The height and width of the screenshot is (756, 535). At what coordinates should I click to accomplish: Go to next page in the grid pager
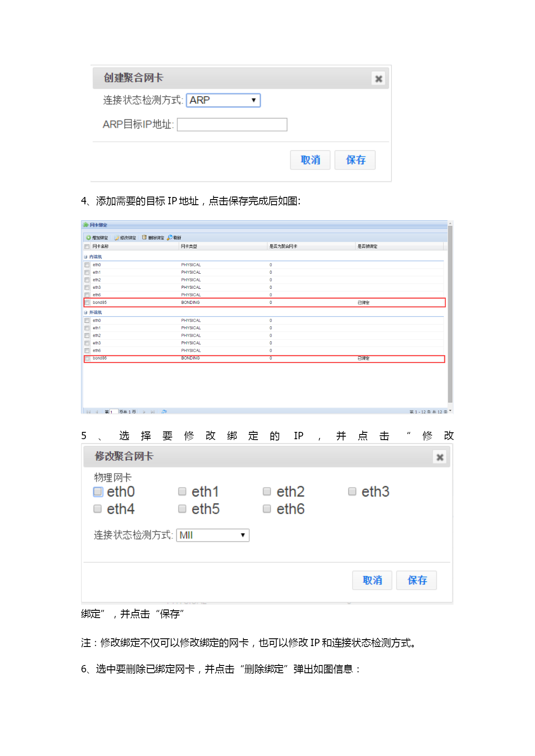coord(144,412)
